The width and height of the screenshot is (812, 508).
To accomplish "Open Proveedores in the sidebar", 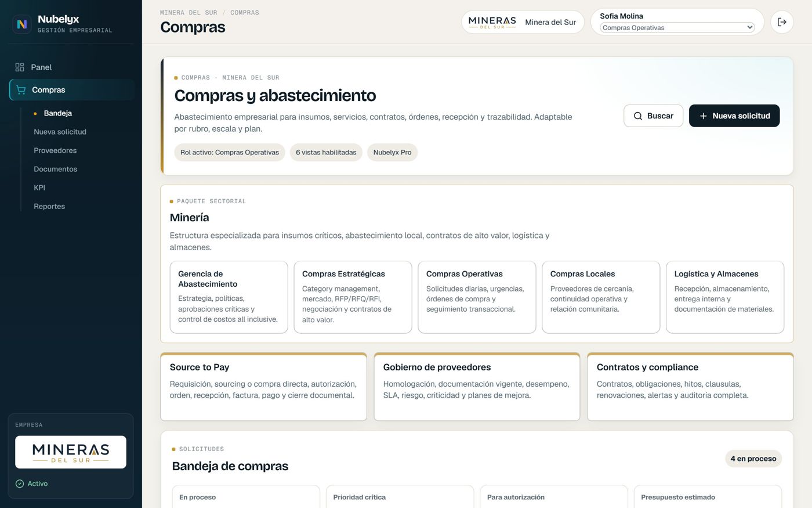I will 55,150.
